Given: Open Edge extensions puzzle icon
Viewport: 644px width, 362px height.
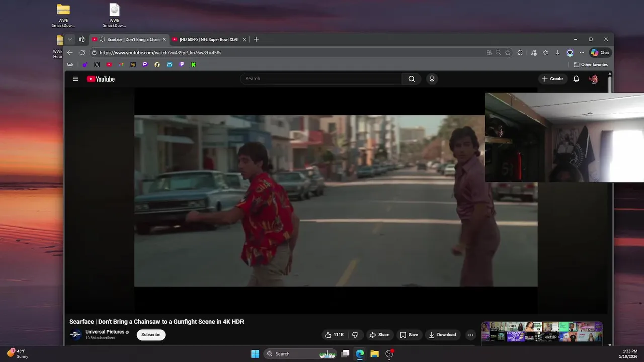Looking at the screenshot, I should pos(520,52).
